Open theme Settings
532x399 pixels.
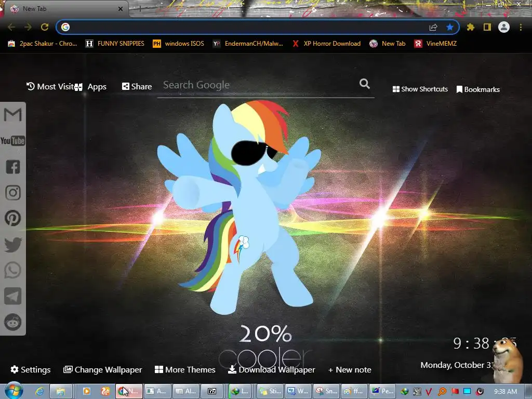[x=31, y=369]
